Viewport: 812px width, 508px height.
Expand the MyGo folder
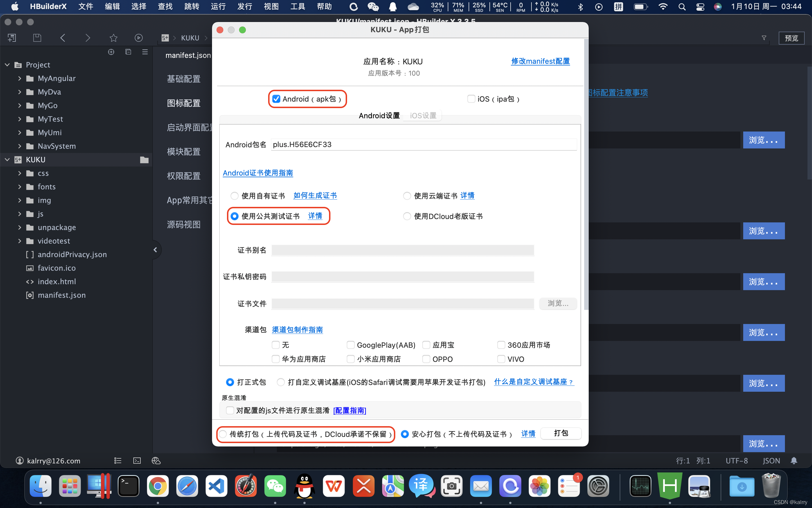coord(19,106)
